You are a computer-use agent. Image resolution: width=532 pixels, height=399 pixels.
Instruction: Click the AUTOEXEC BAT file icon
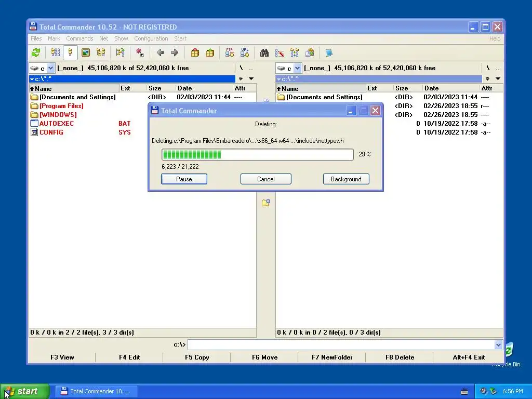pyautogui.click(x=34, y=124)
